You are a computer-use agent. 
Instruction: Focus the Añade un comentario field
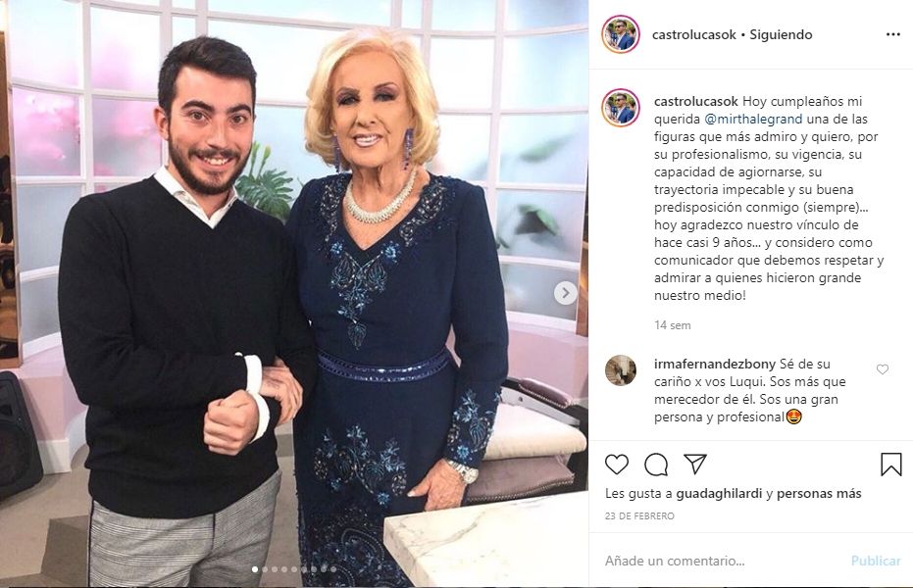click(722, 561)
